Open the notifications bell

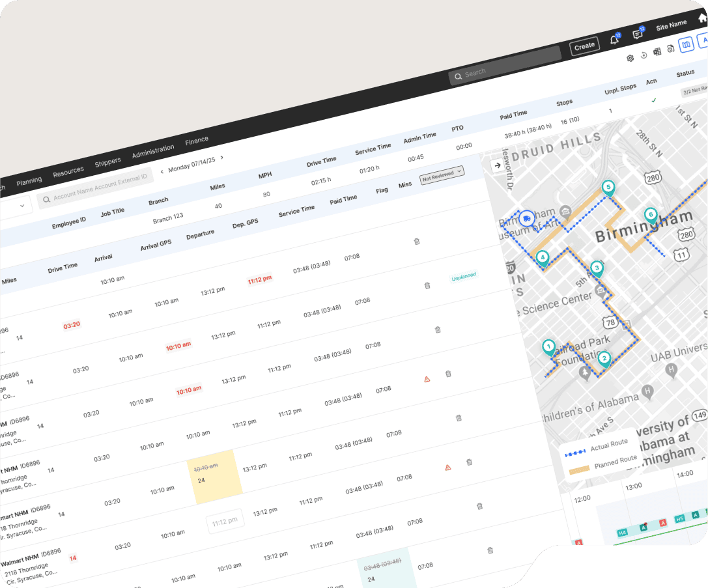614,39
